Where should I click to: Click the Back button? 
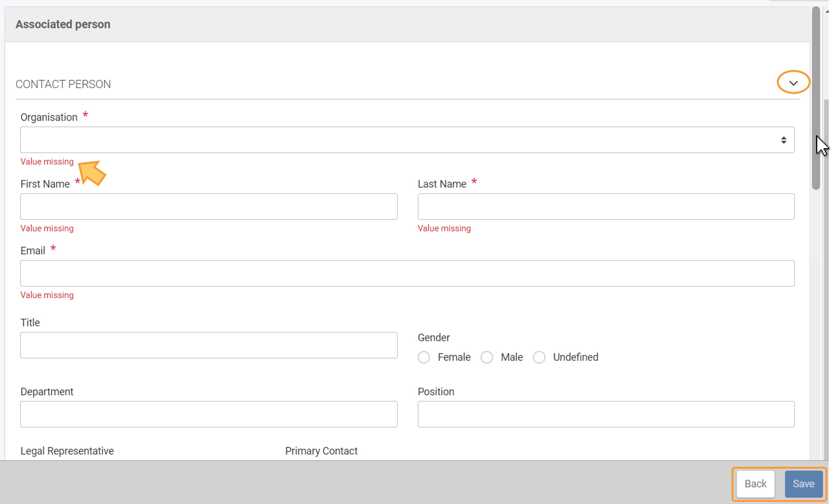click(x=756, y=484)
